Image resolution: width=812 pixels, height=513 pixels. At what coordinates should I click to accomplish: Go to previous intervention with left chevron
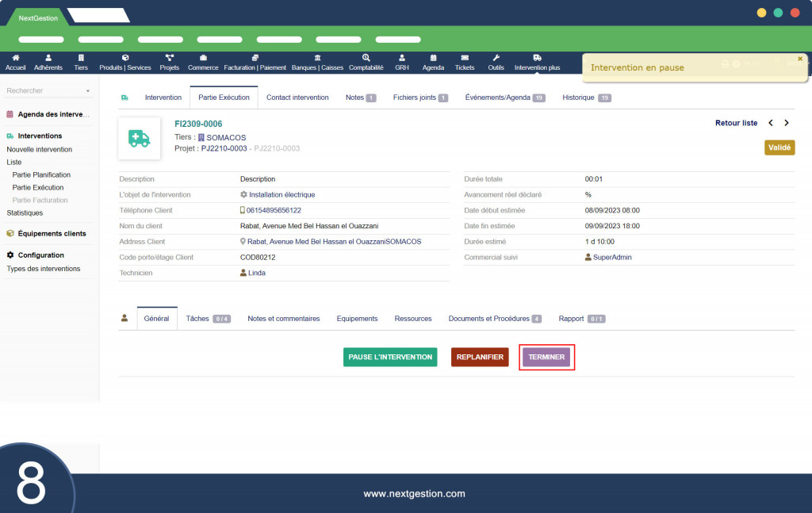pyautogui.click(x=771, y=123)
